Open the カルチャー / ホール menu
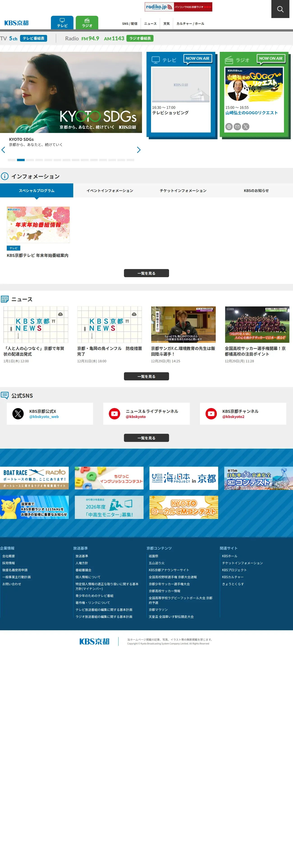The height and width of the screenshot is (868, 293). (x=190, y=24)
